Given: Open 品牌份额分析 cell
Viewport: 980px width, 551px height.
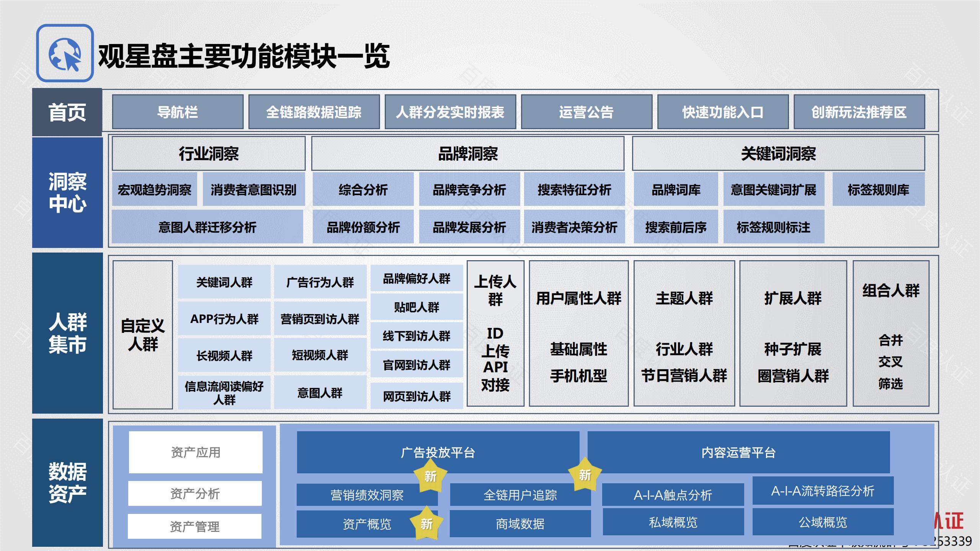Looking at the screenshot, I should (x=363, y=227).
